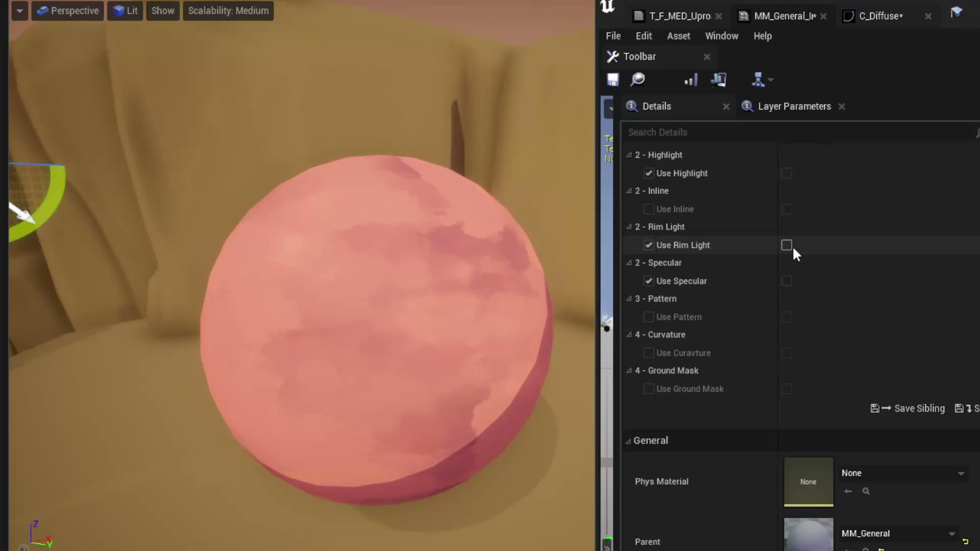Click the Scalability: Medium button

pos(228,10)
